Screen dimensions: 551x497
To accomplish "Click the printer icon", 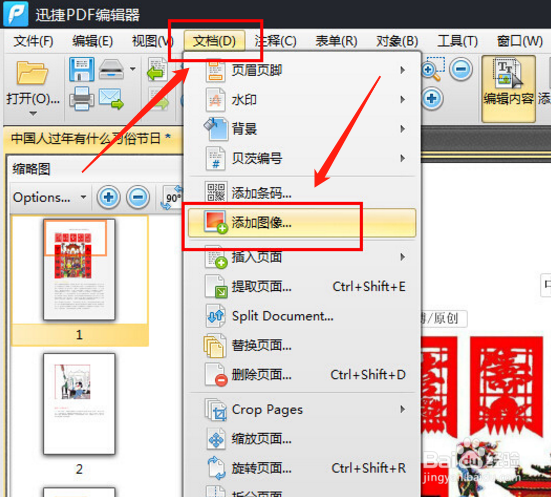I will pyautogui.click(x=82, y=98).
